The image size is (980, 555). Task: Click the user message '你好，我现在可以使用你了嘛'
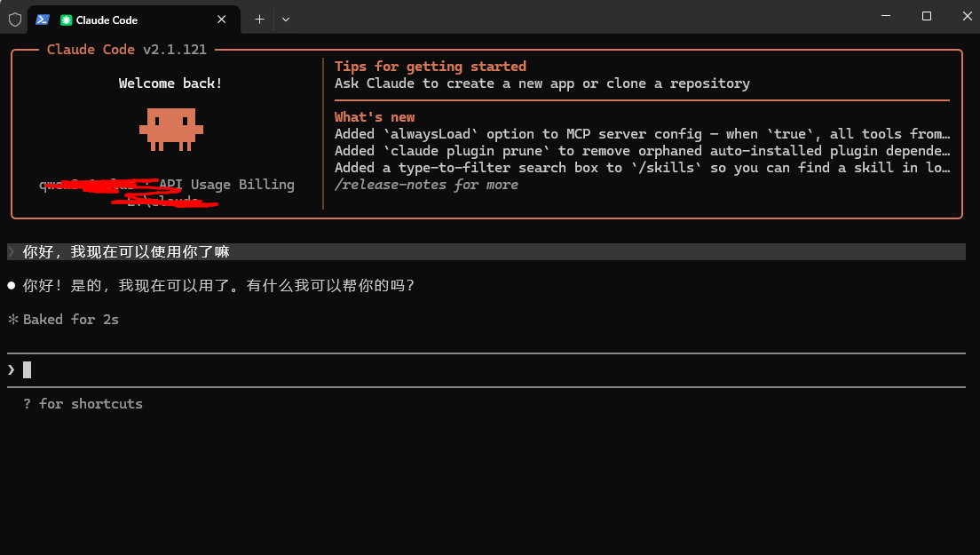click(x=126, y=252)
